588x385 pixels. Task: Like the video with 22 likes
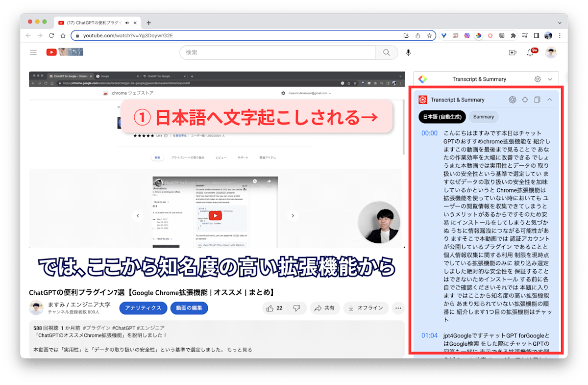[274, 308]
